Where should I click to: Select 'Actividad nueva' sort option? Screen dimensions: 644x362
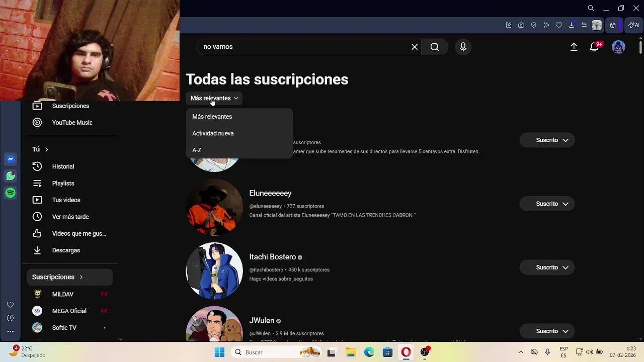(239, 133)
